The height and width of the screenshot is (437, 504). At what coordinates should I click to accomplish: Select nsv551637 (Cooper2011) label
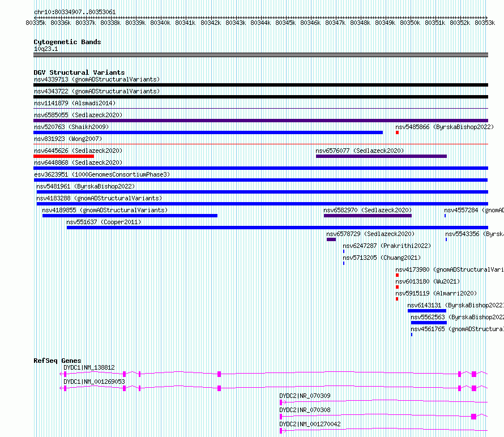click(104, 222)
